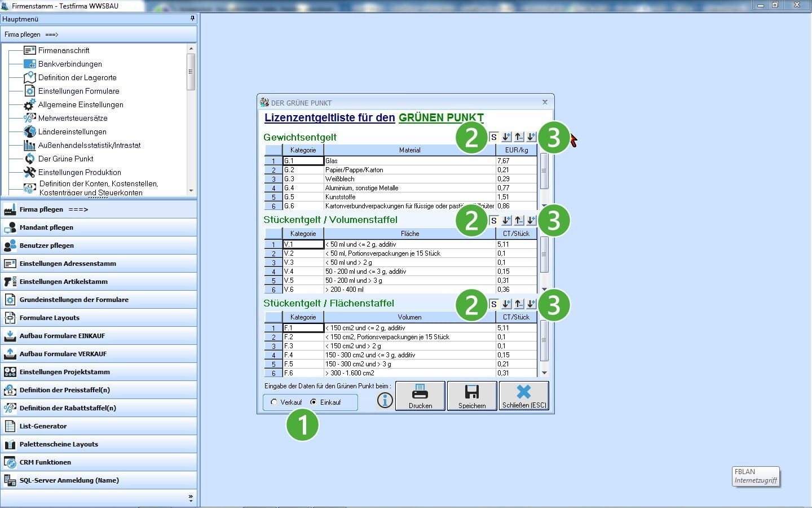Viewport: 812px width, 508px height.
Task: Click the scroll-down arrow of the Flächenstaffel table
Action: pyautogui.click(x=544, y=373)
